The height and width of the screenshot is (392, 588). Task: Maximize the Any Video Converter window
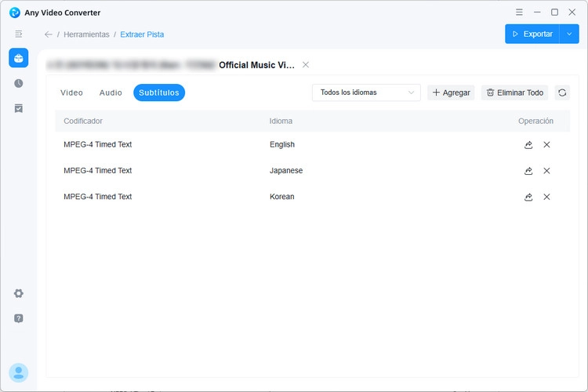coord(554,13)
